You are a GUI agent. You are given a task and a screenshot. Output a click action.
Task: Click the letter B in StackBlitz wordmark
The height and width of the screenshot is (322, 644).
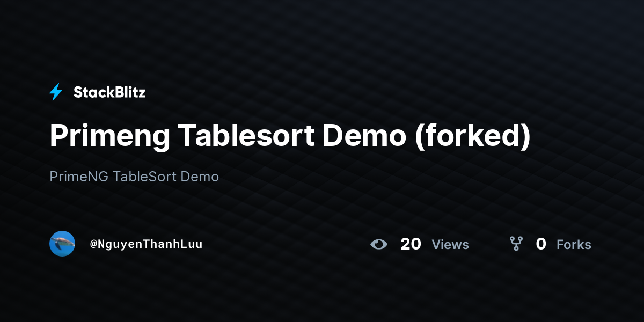[x=120, y=92]
